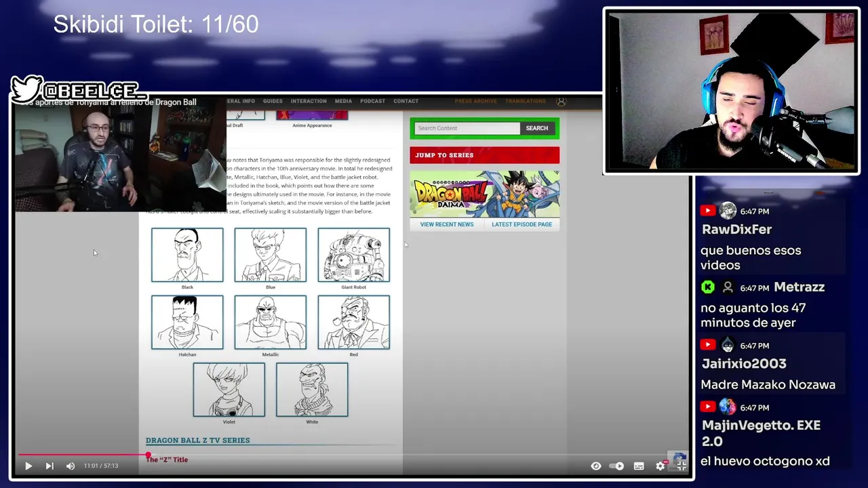The height and width of the screenshot is (488, 868).
Task: Skip to next video with the next icon
Action: click(49, 466)
